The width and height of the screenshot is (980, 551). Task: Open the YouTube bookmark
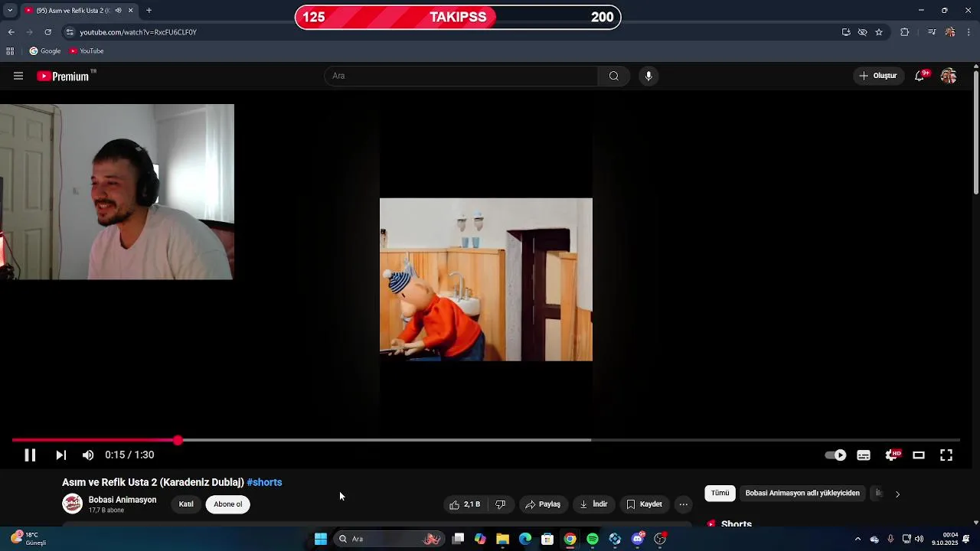[87, 51]
